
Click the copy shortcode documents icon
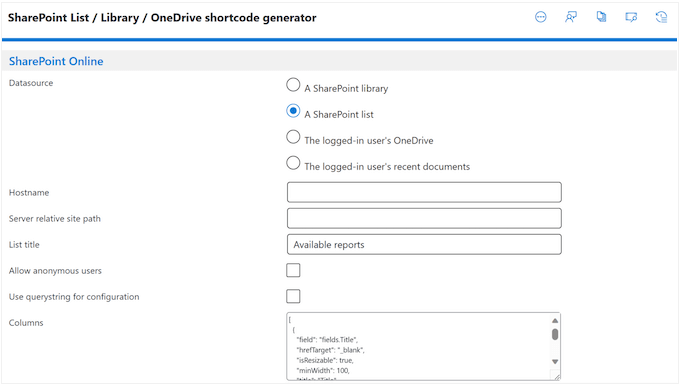pyautogui.click(x=601, y=17)
